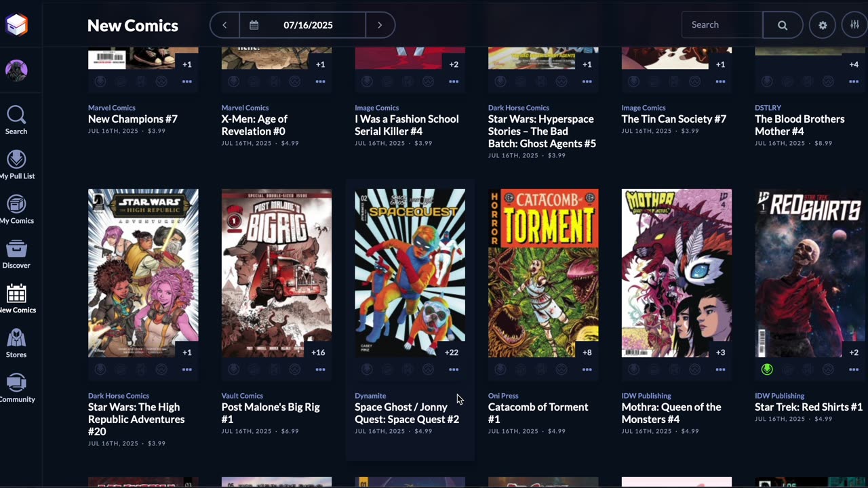The height and width of the screenshot is (488, 868).
Task: Add Mothra #4 to wish list
Action: pyautogui.click(x=695, y=369)
